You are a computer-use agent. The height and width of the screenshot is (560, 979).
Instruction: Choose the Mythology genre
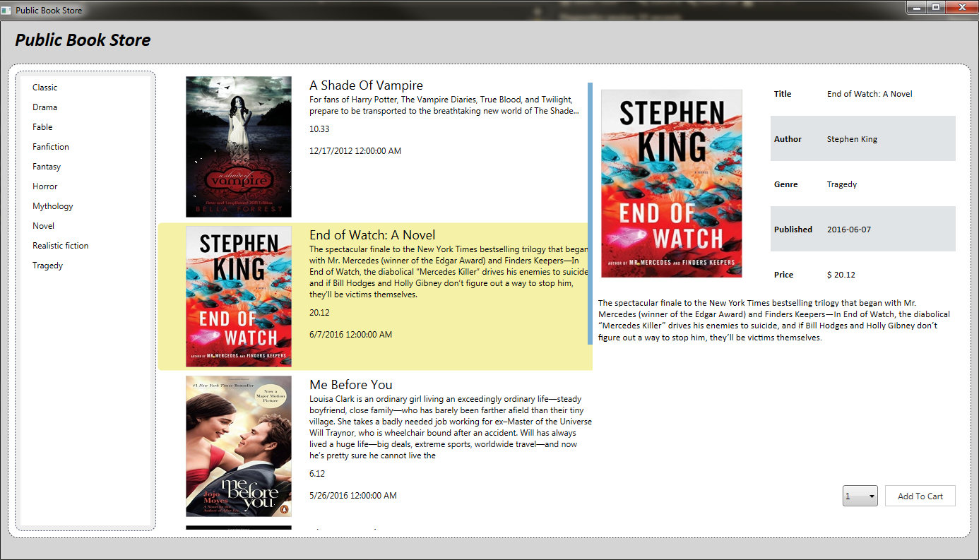tap(53, 206)
